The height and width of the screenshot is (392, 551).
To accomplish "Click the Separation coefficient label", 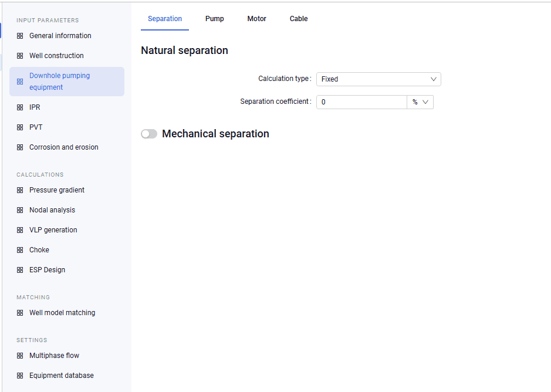I will [276, 102].
